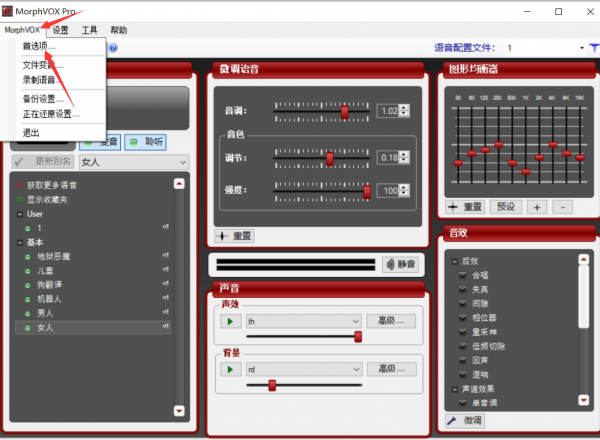The image size is (600, 440).
Task: Click the blue antenna icon beside voice profile
Action: click(594, 48)
